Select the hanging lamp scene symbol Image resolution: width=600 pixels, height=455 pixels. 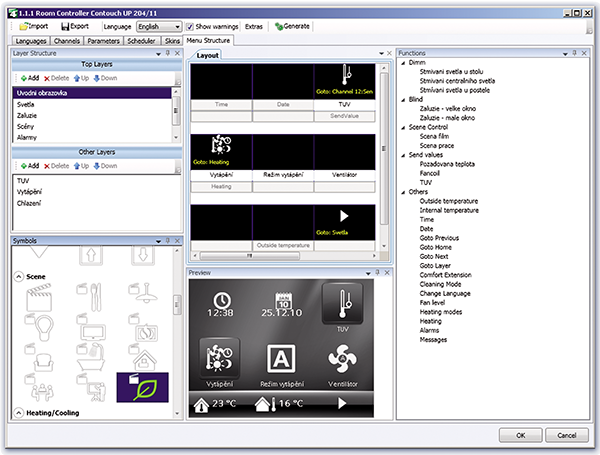(x=143, y=294)
